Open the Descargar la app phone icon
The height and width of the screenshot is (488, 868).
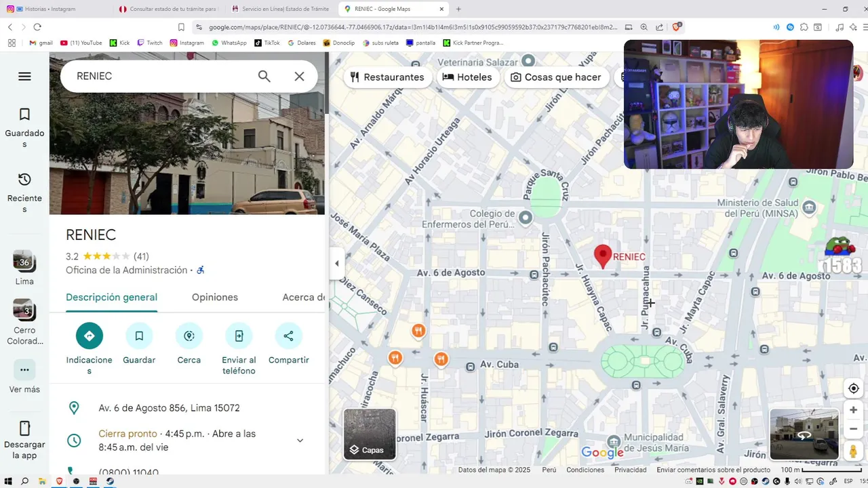(24, 428)
